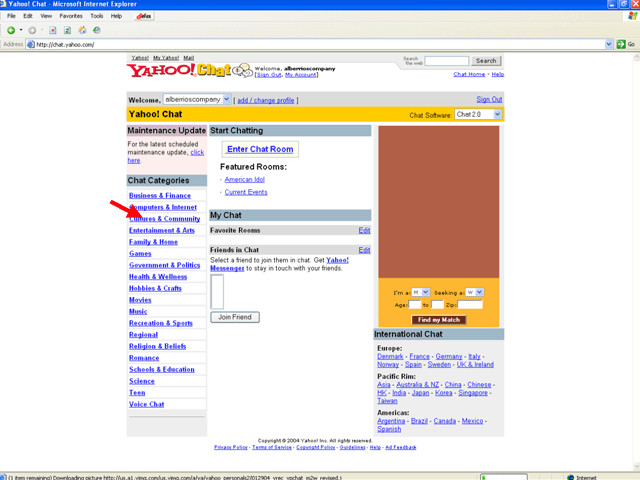
Task: Open the Tools menu
Action: coord(97,16)
